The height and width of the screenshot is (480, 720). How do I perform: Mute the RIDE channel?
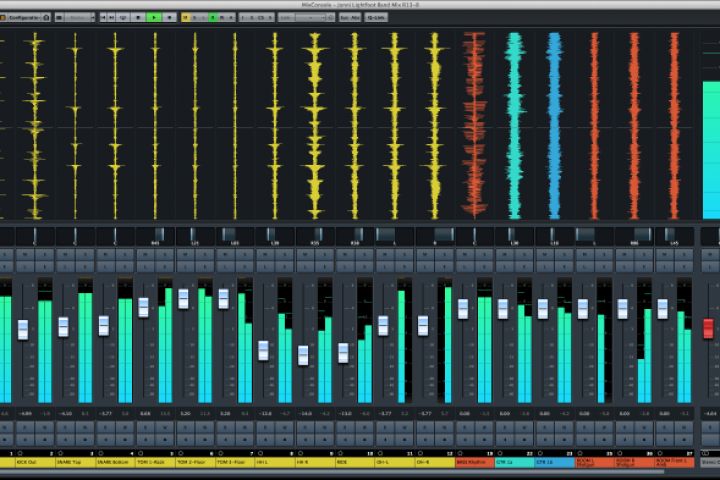click(x=345, y=254)
